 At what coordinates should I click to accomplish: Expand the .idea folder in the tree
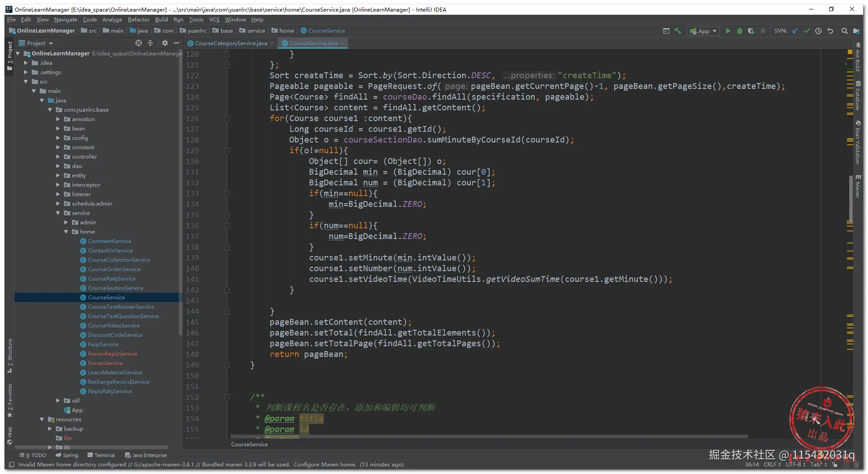click(x=26, y=63)
